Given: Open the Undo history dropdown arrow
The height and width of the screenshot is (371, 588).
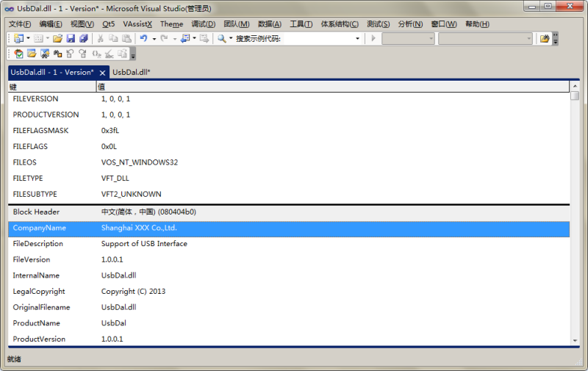Looking at the screenshot, I should tap(154, 38).
